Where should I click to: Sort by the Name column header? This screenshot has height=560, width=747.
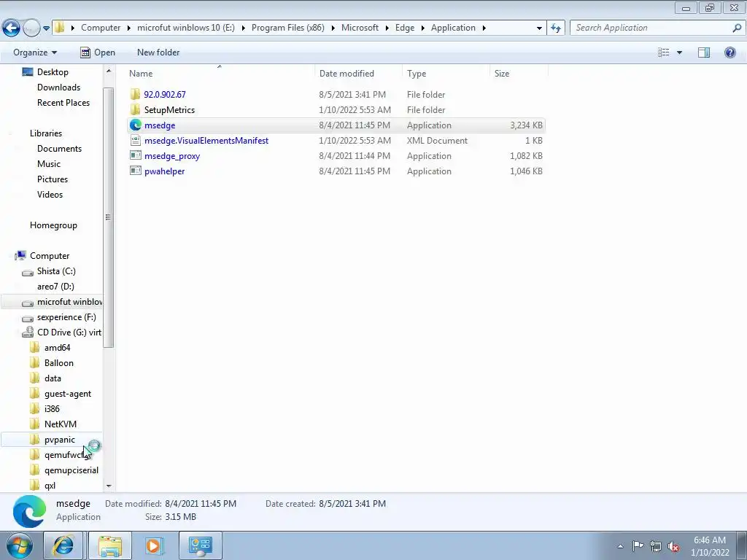point(141,74)
